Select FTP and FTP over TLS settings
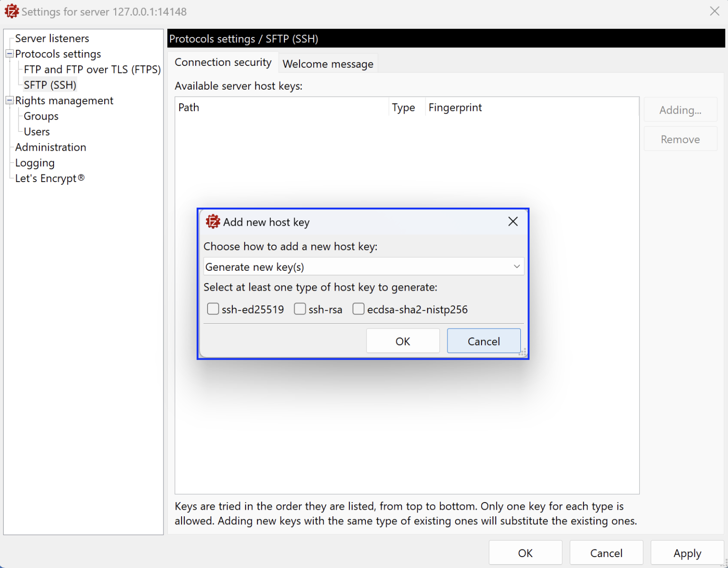Viewport: 728px width, 568px height. (x=92, y=69)
